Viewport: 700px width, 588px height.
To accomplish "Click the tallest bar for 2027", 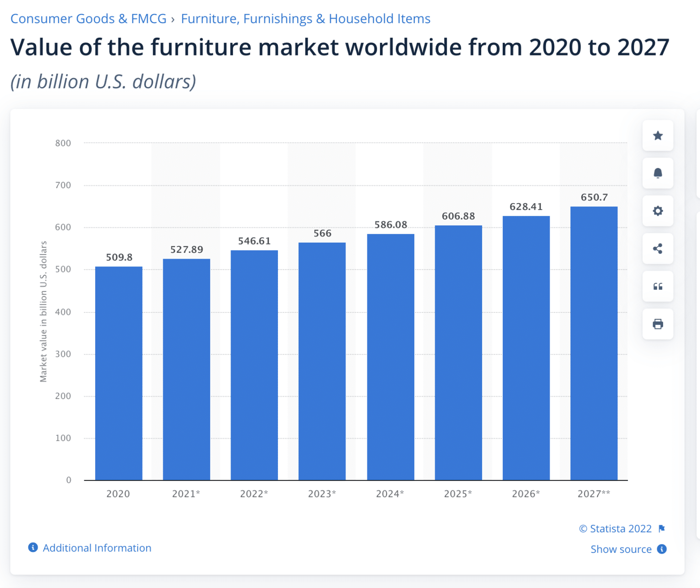I will pos(594,342).
